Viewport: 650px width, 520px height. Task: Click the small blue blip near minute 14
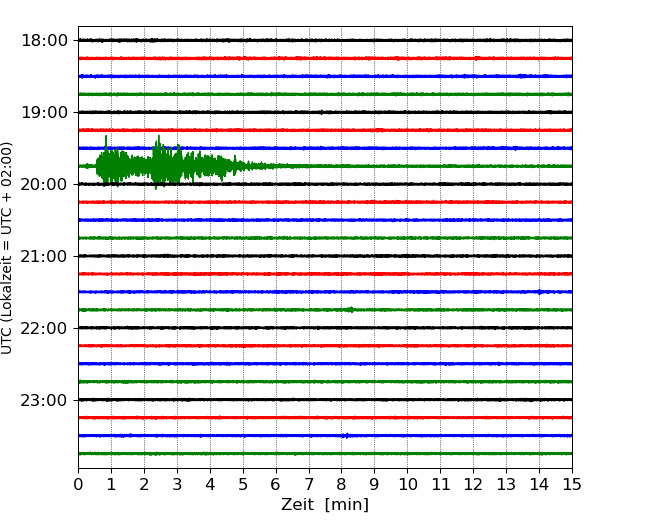tap(540, 292)
